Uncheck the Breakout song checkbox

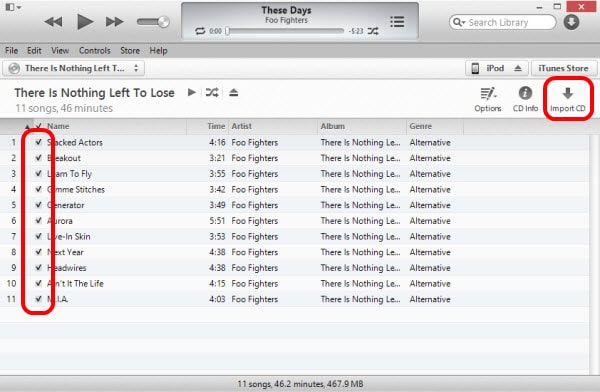38,158
